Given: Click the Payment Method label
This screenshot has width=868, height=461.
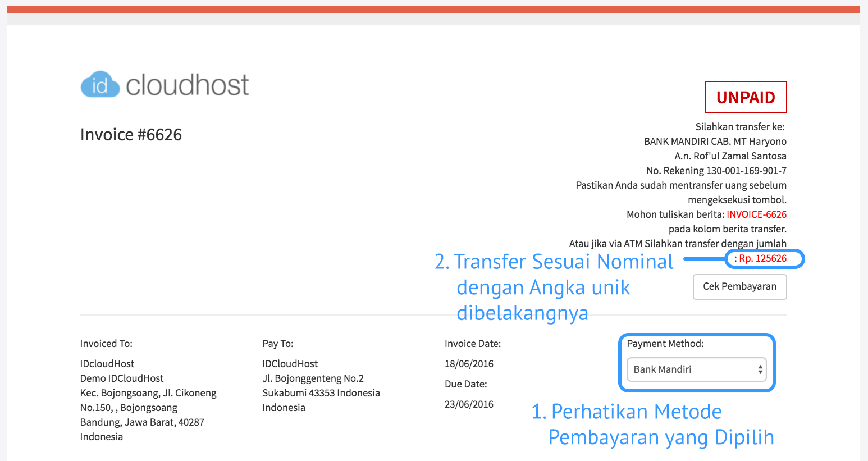Looking at the screenshot, I should [x=665, y=344].
